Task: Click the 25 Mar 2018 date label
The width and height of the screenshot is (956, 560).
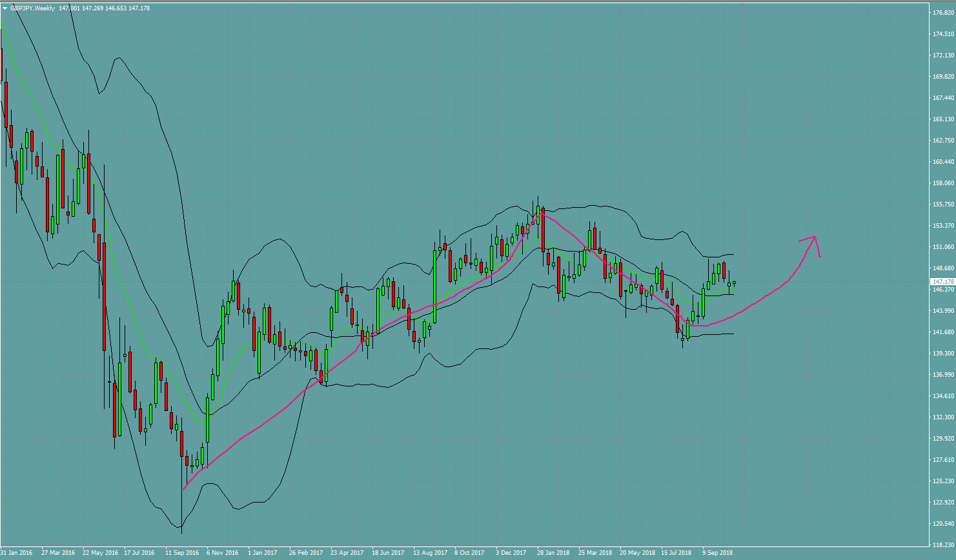Action: click(595, 553)
